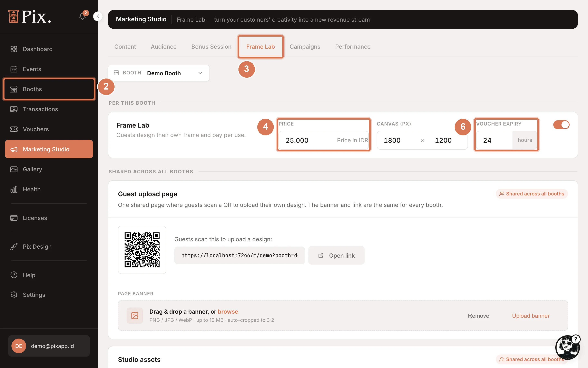The height and width of the screenshot is (368, 588).
Task: Click the Settings gear icon
Action: pos(14,295)
